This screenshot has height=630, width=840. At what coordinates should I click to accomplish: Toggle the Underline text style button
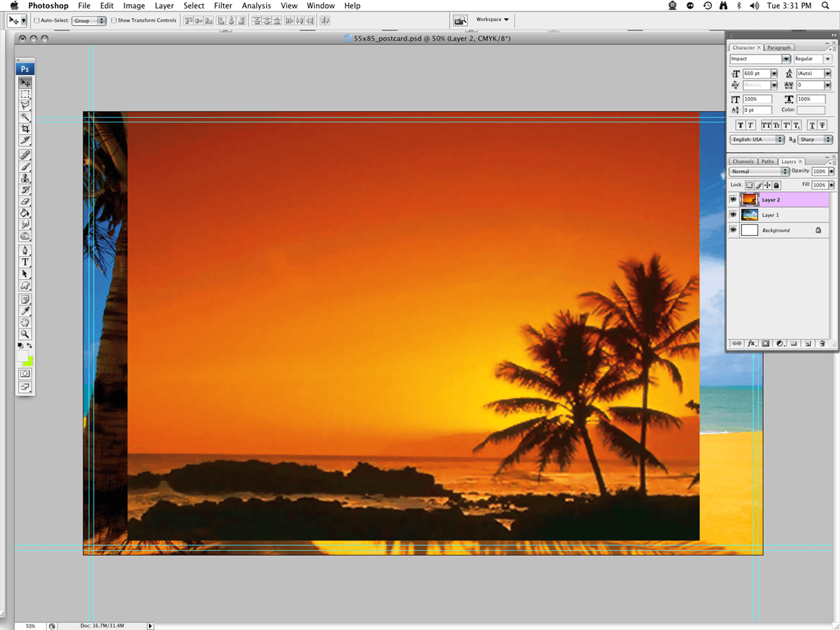click(811, 125)
